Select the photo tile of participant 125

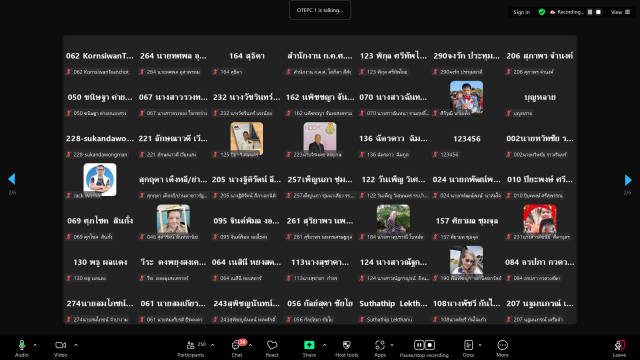[x=247, y=138]
